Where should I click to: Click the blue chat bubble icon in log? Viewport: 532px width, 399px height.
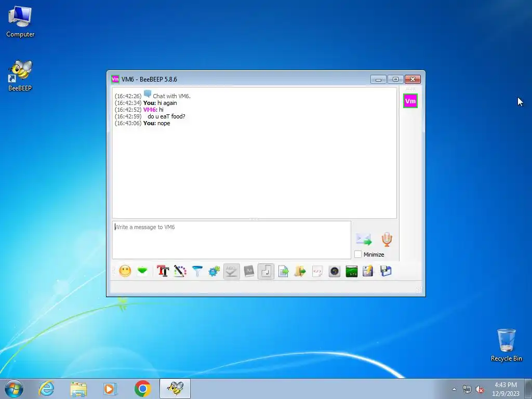point(147,94)
